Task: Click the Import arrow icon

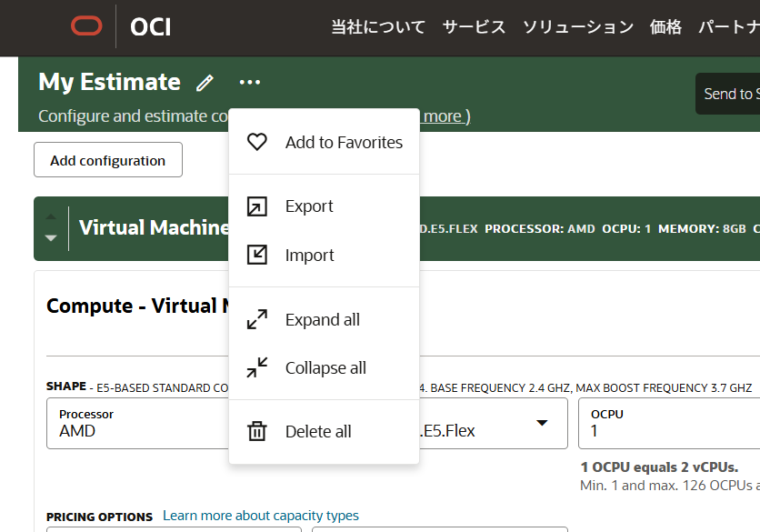Action: (257, 255)
